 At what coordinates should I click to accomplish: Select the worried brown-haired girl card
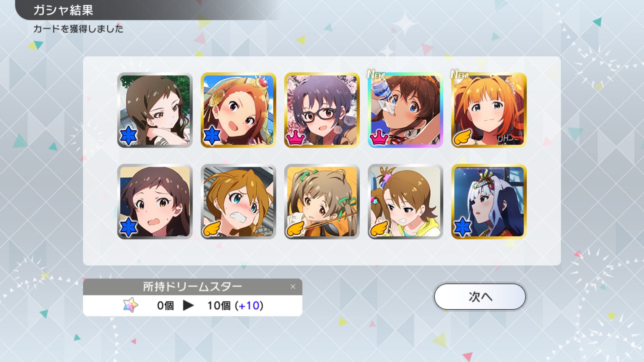pyautogui.click(x=155, y=201)
